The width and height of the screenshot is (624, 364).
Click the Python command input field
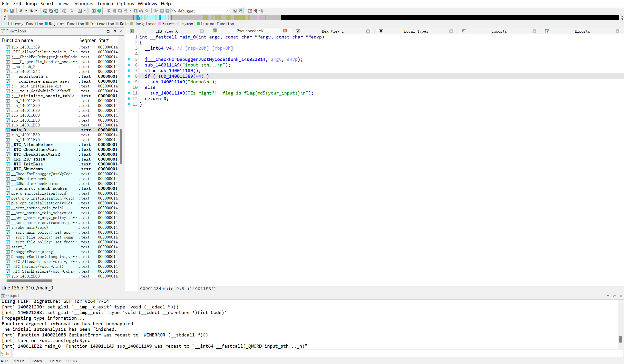coord(297,353)
